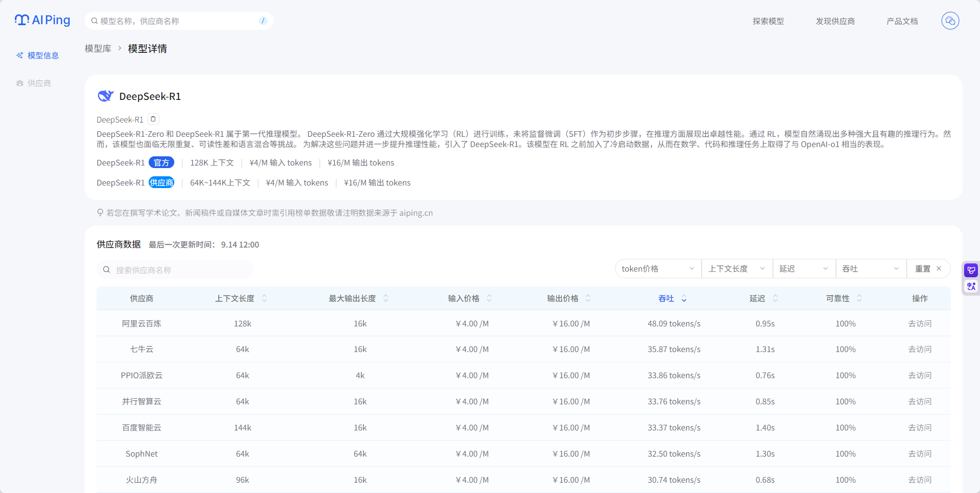
Task: Click the magnifier in the provider search box
Action: point(107,270)
